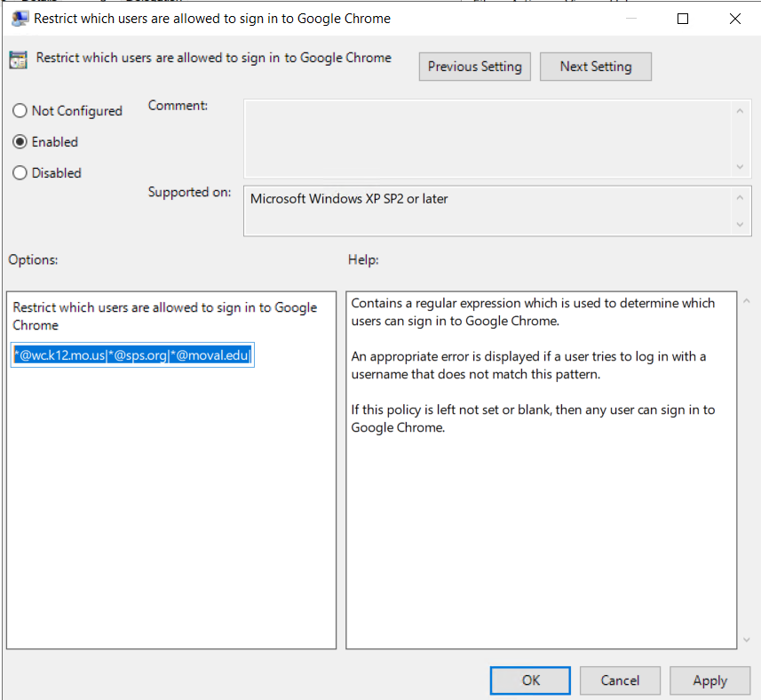Click the setting icon beside the policy name
This screenshot has height=700, width=761.
click(18, 58)
